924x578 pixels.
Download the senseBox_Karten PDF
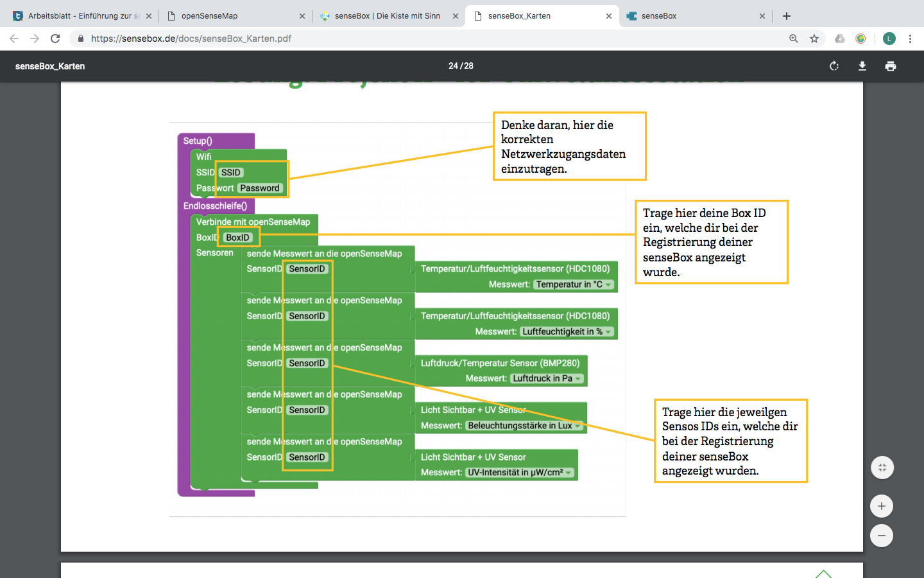coord(862,66)
